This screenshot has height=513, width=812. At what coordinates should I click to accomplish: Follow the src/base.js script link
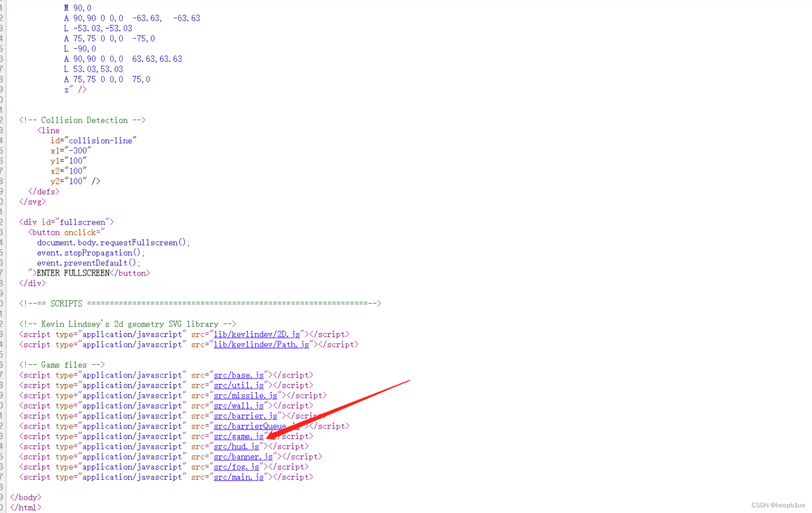pyautogui.click(x=239, y=375)
